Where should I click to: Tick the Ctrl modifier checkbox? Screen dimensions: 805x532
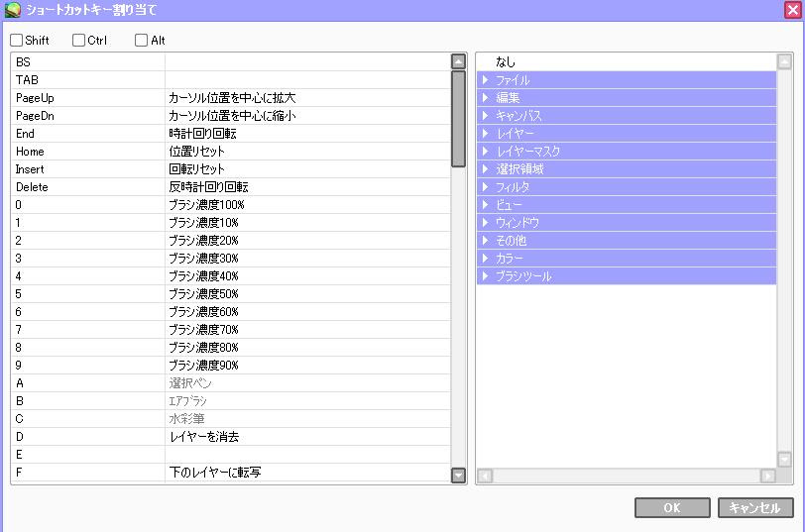(78, 40)
